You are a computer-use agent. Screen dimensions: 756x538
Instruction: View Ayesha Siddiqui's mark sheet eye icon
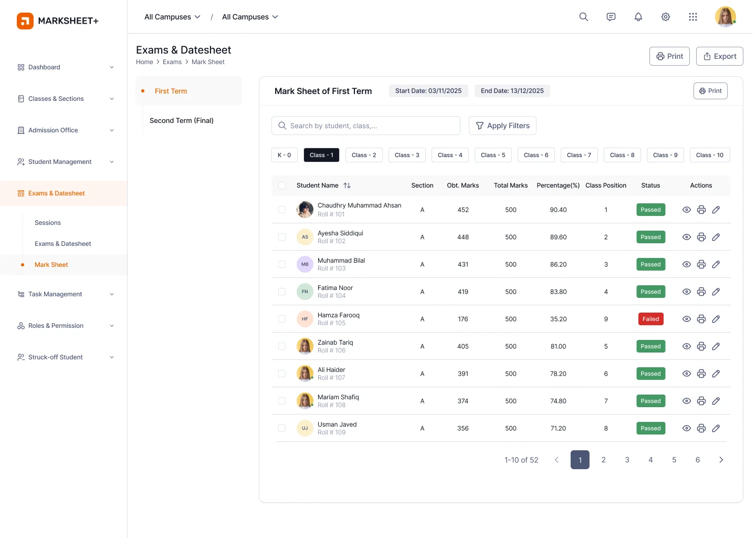(686, 237)
